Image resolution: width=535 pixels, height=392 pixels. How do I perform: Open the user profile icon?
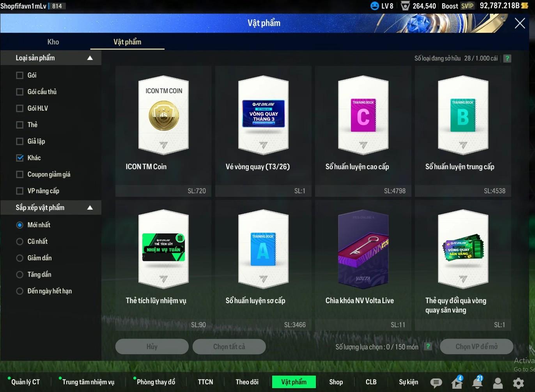[498, 383]
